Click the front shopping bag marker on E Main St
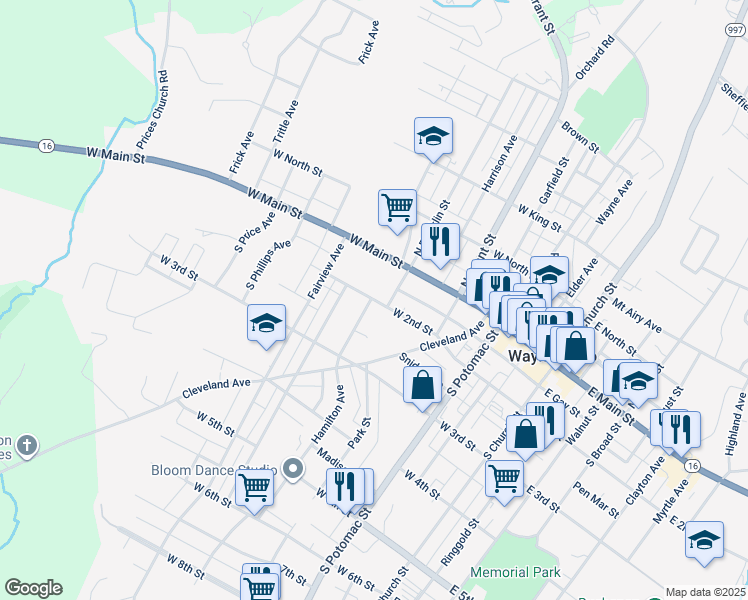This screenshot has width=748, height=600. click(x=575, y=347)
